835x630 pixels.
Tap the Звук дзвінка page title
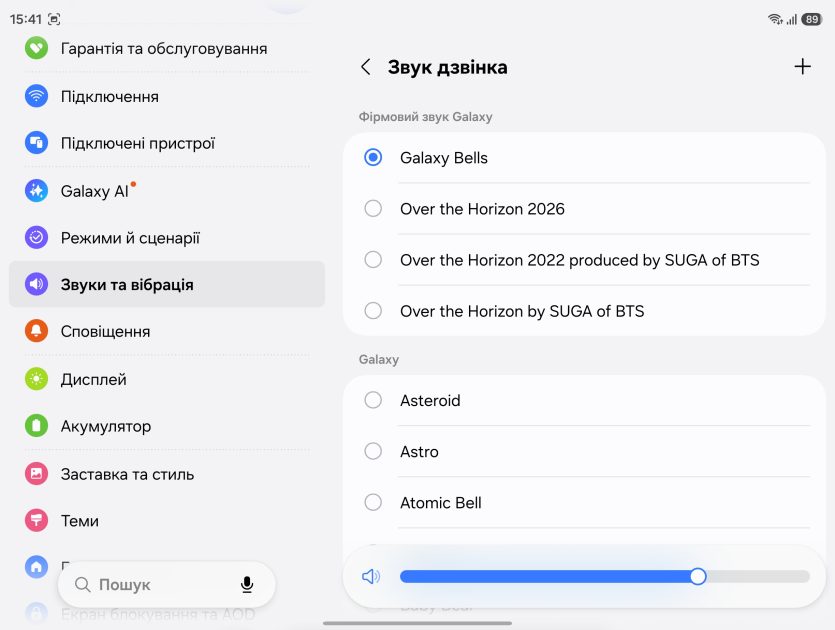447,67
